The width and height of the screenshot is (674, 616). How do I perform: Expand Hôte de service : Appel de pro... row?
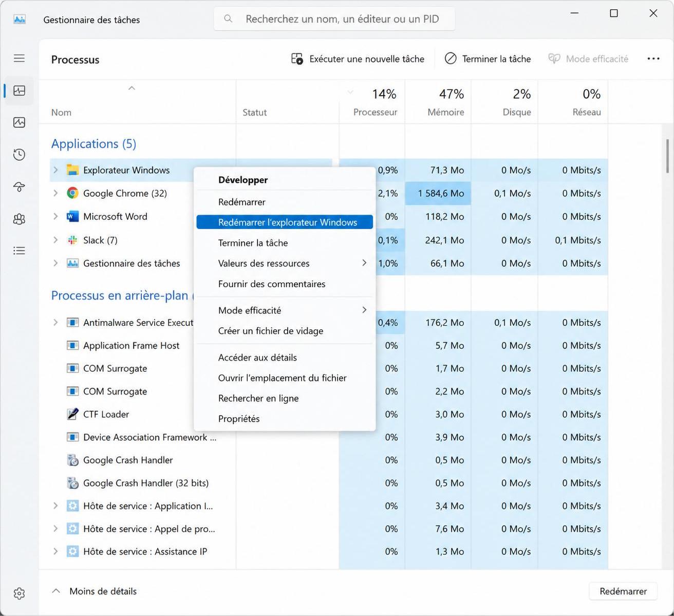point(55,529)
